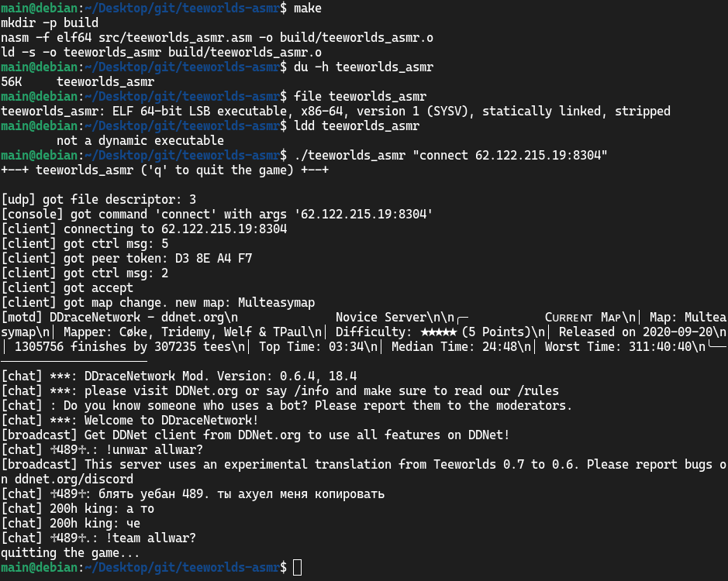Click 'Worst Time: 311:40:40' text
Image resolution: width=728 pixels, height=581 pixels.
tap(618, 346)
